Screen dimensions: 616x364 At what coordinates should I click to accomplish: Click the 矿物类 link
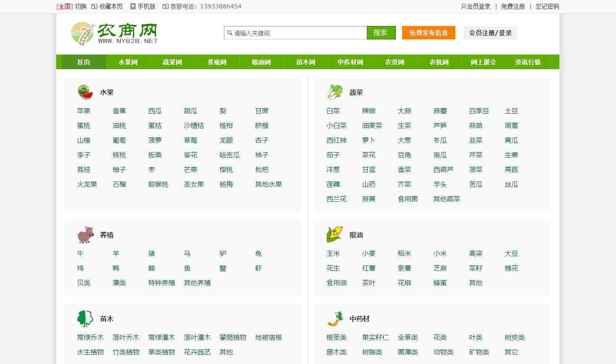coord(479,352)
